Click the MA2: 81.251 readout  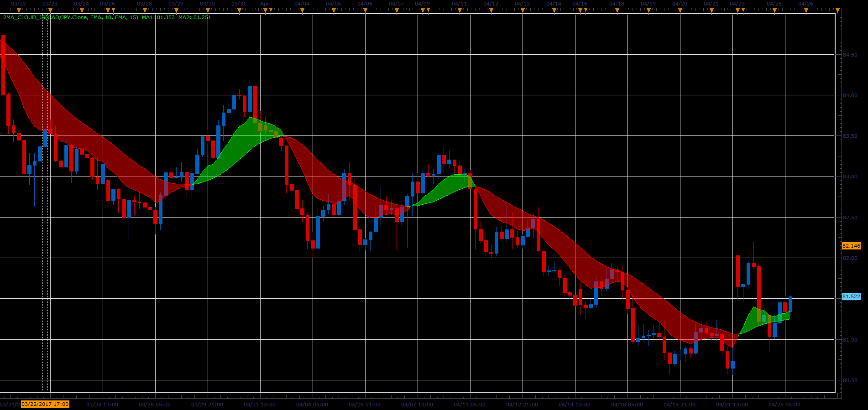(x=195, y=17)
